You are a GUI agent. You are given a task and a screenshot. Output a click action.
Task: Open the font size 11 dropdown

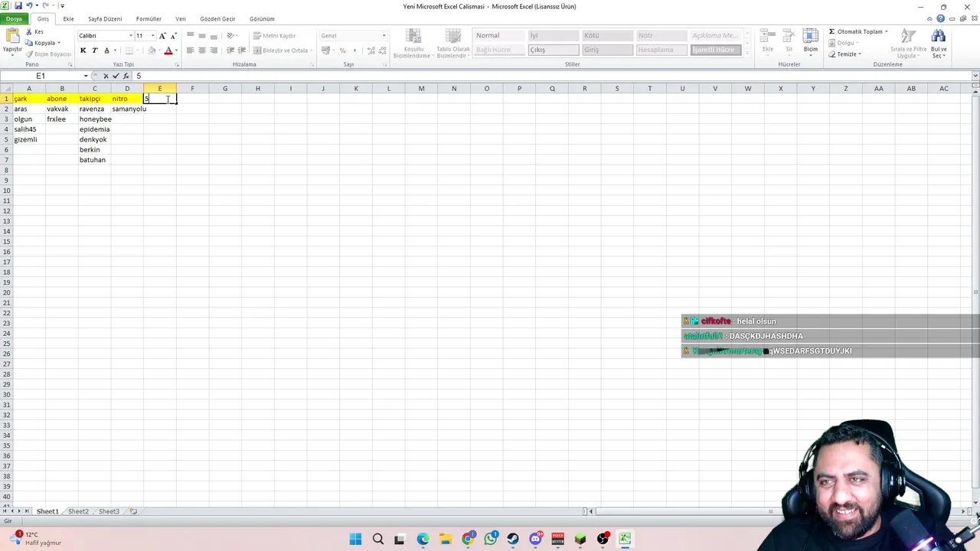click(x=152, y=36)
